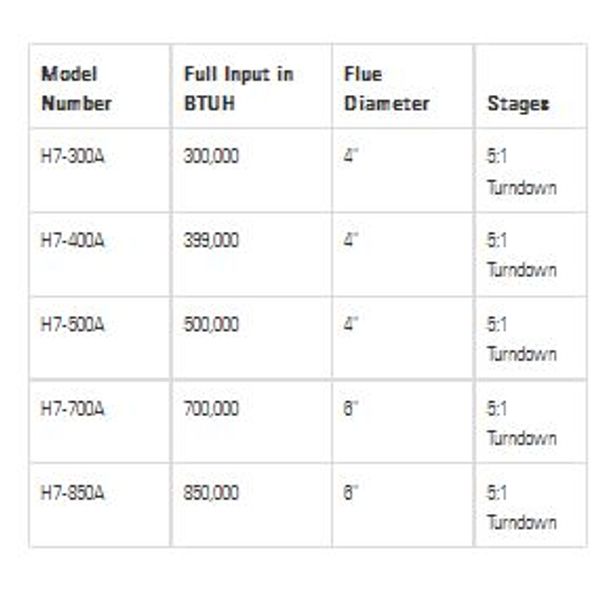The height and width of the screenshot is (600, 600).
Task: Select the 5:1 Turndown for H7-850A
Action: point(522,507)
